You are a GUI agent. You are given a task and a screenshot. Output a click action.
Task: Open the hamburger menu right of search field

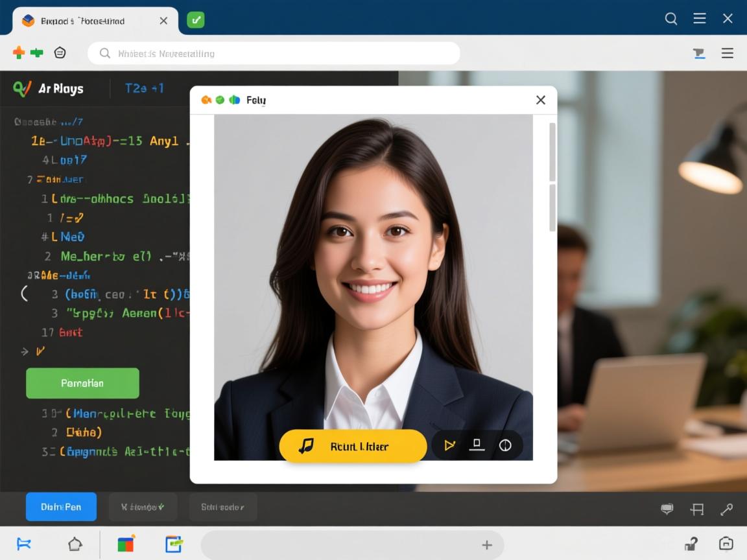point(728,54)
